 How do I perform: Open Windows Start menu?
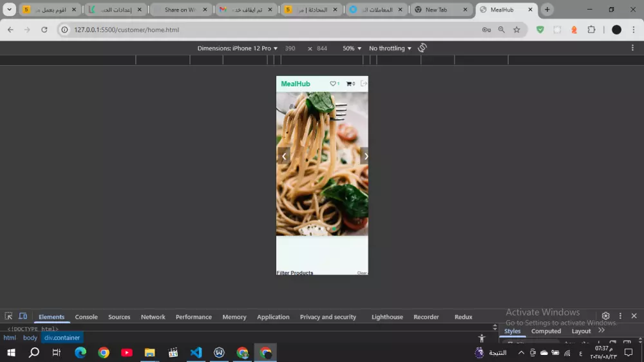(x=11, y=352)
